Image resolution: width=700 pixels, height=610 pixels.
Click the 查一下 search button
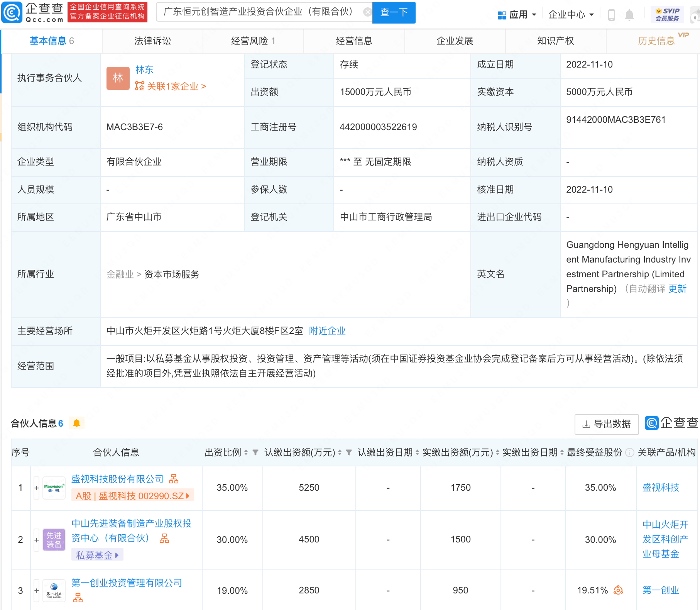click(393, 12)
